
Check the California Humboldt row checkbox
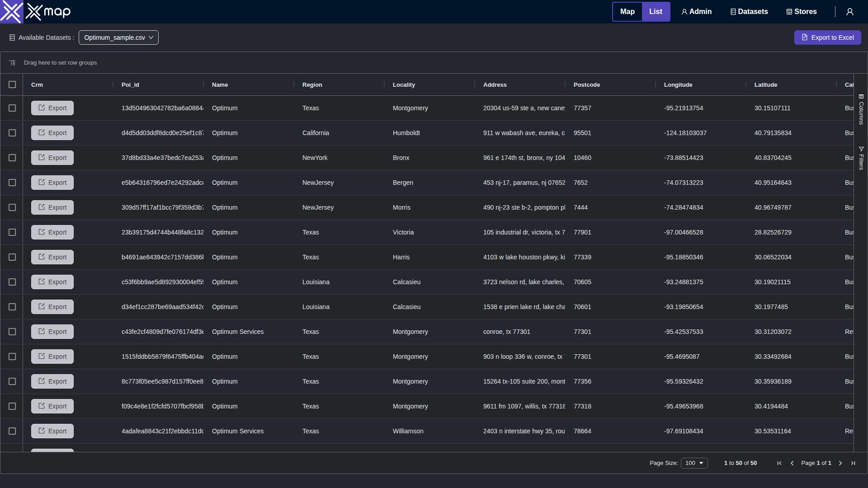tap(12, 133)
